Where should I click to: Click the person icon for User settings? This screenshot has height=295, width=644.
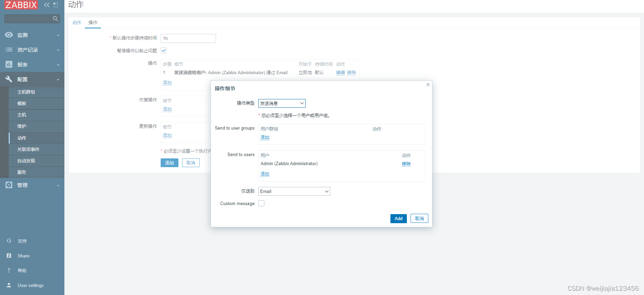click(9, 285)
